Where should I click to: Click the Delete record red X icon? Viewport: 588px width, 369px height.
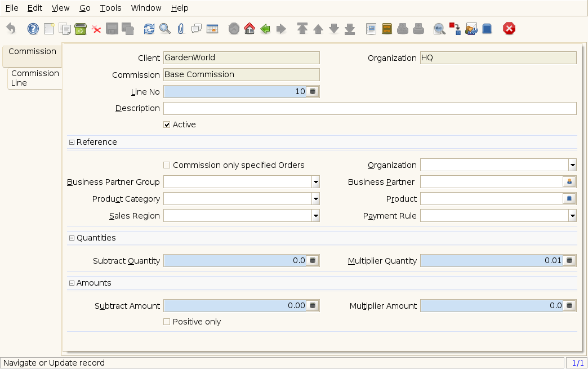tap(96, 29)
